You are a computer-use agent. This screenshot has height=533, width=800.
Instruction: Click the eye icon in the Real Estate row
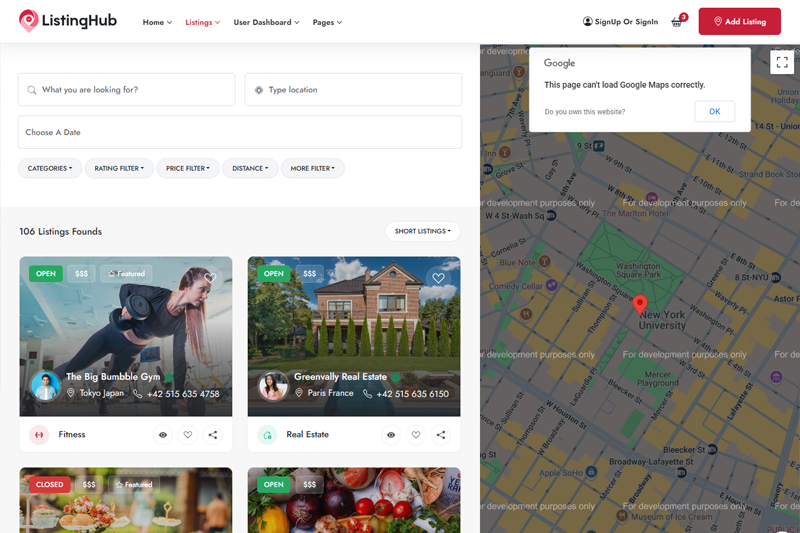(391, 435)
